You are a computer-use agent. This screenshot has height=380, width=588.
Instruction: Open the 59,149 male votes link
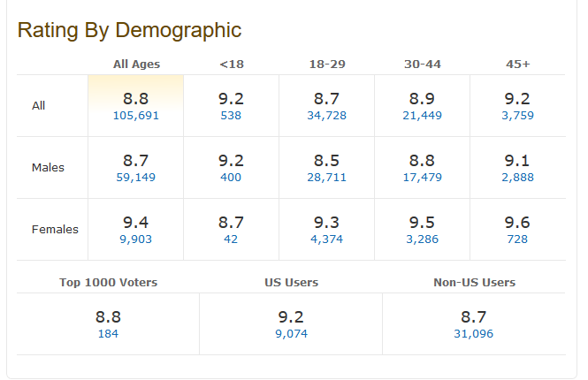tap(136, 178)
